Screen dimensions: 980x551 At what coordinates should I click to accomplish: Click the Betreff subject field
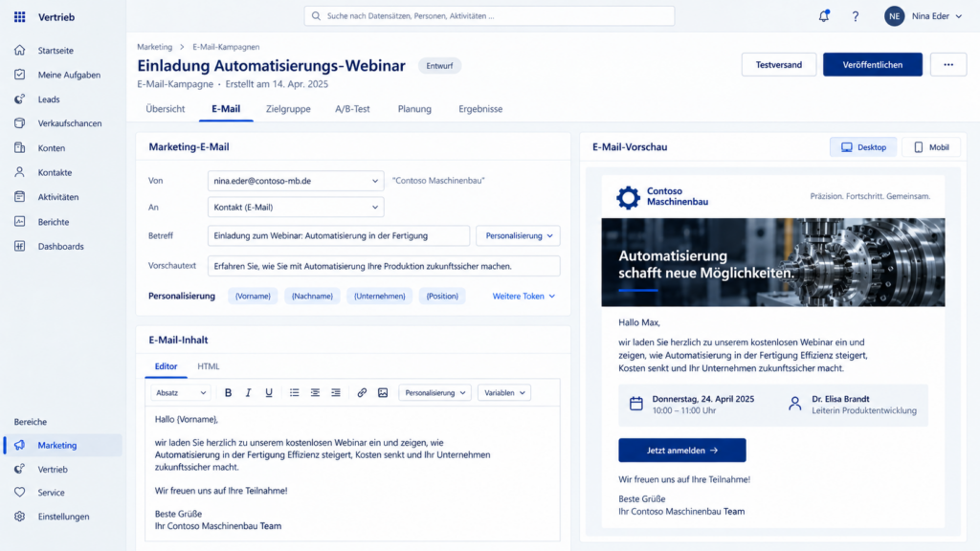tap(338, 235)
